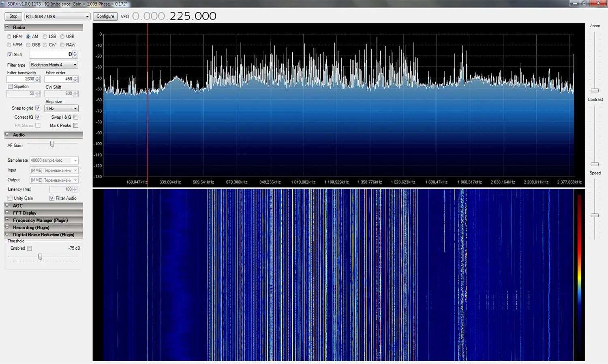Image resolution: width=608 pixels, height=364 pixels.
Task: Open the Configure dialog
Action: click(105, 16)
